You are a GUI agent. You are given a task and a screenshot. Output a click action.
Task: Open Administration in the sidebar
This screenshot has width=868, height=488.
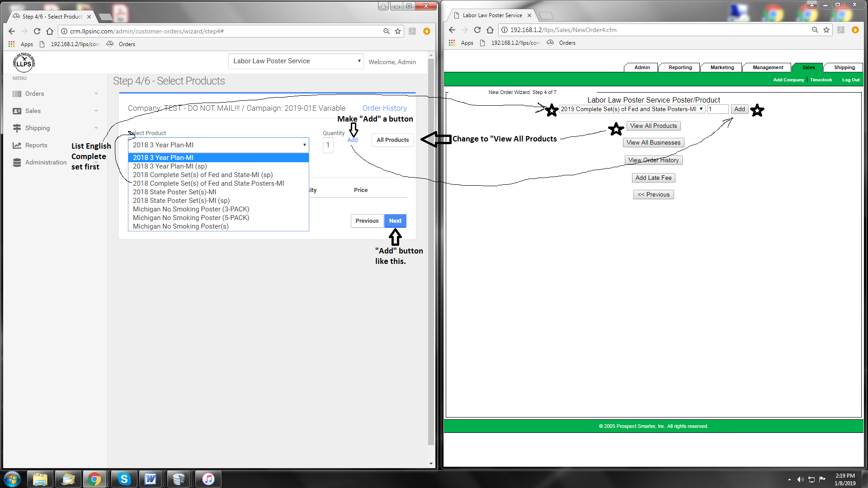click(46, 162)
